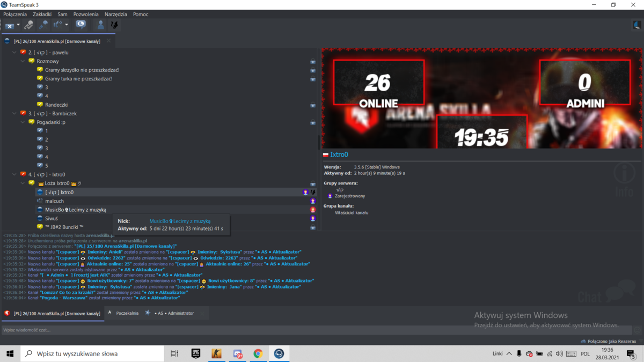Click the speech bubble eye toolbar icon

80,24
